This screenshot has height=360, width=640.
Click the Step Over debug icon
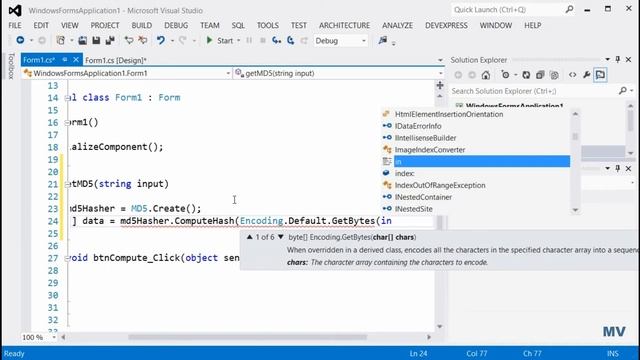pos(291,40)
